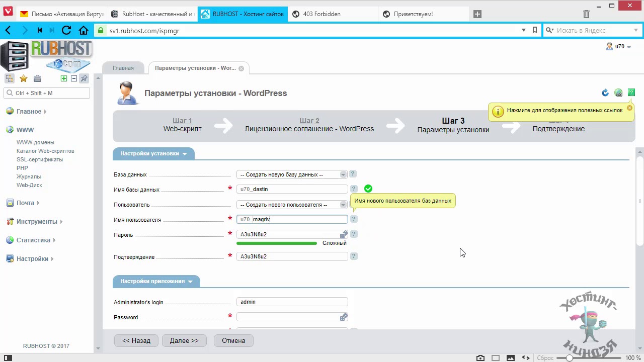Switch to the RubHost качественный browser tab
644x362 pixels.
pyautogui.click(x=152, y=14)
